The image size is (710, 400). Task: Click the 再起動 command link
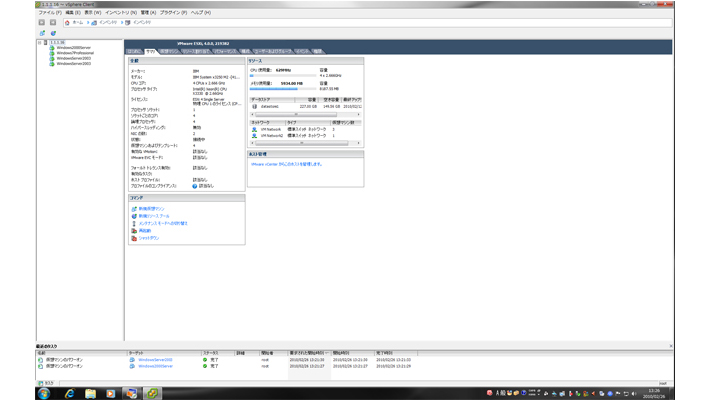pos(145,231)
